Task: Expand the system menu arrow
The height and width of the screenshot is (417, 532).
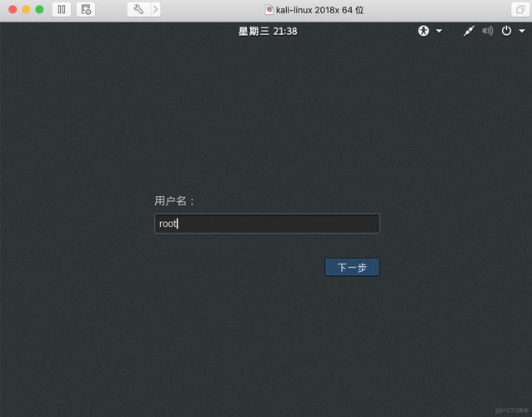Action: coord(522,31)
